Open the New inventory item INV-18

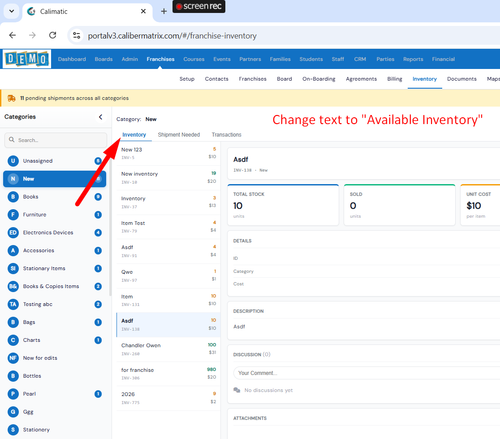tap(168, 178)
